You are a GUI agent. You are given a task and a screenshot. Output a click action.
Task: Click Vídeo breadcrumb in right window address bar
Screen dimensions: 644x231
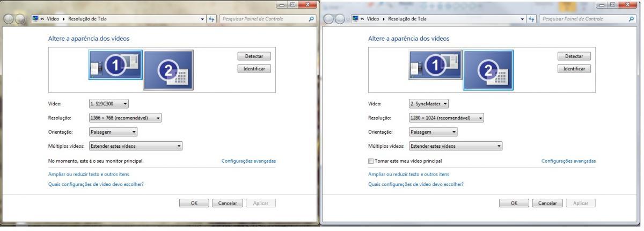tap(372, 19)
